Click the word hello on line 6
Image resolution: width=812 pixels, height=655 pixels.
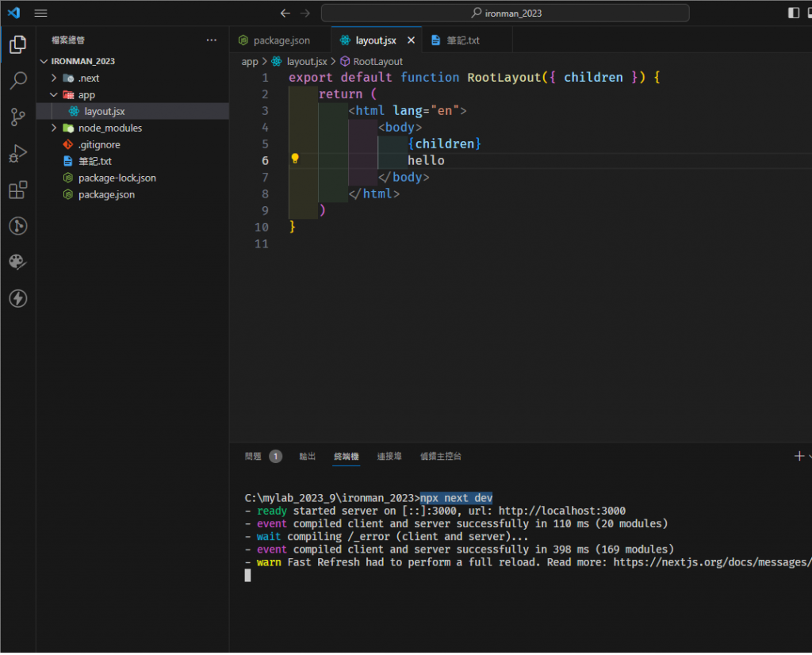426,161
